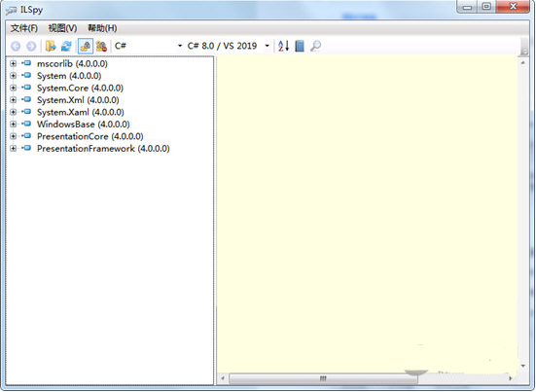Click the PresentationFramework assembly icon
536x392 pixels.
(26, 148)
